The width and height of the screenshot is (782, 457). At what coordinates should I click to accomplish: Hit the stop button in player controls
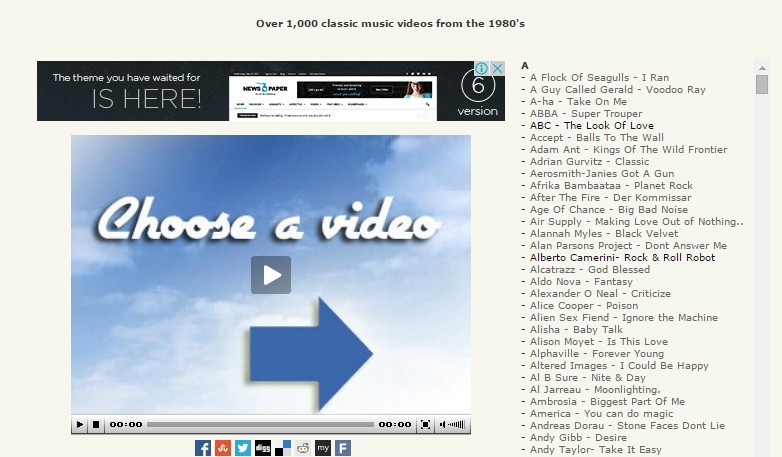click(96, 425)
